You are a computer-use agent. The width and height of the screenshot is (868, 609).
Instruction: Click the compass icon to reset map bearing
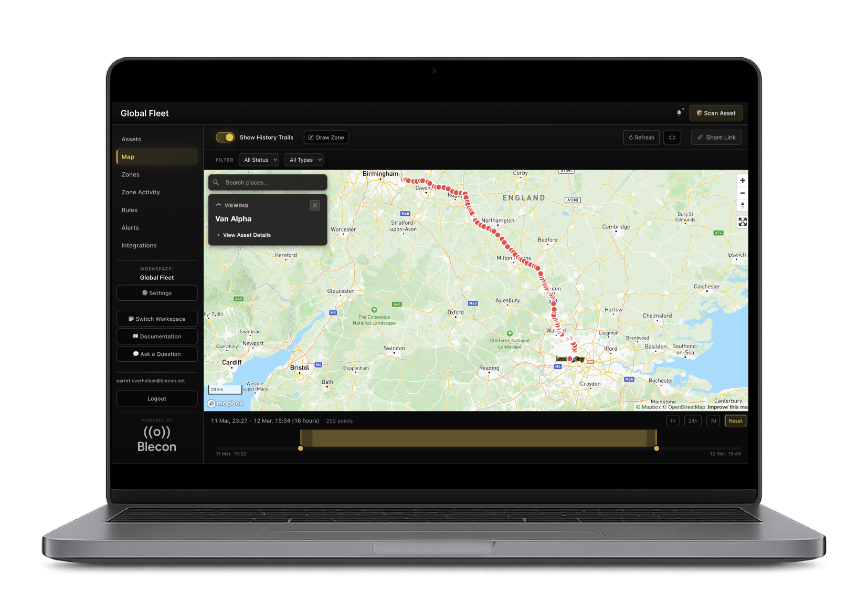(743, 205)
